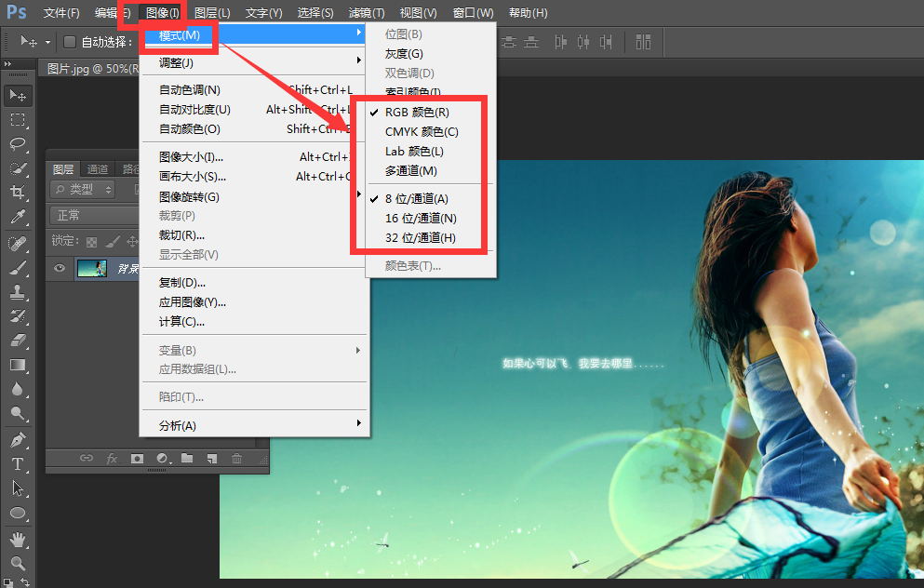Hide the 背景 layer via its eye icon
The image size is (924, 588).
[x=60, y=269]
